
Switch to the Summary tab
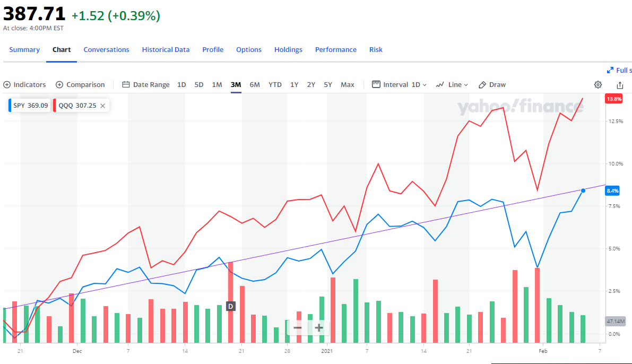pyautogui.click(x=24, y=49)
